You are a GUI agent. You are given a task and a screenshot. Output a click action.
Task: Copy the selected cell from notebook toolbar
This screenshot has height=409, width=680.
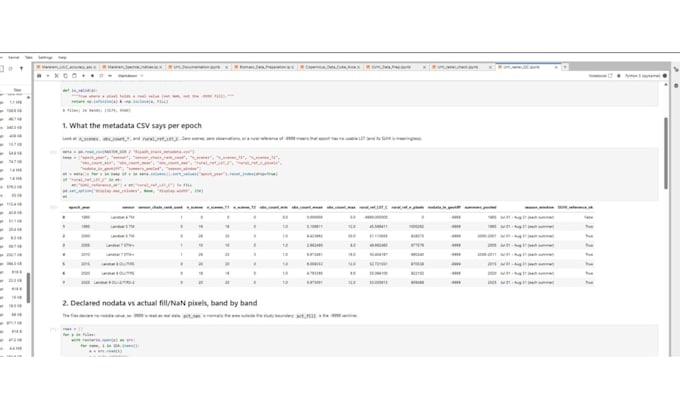coord(65,76)
